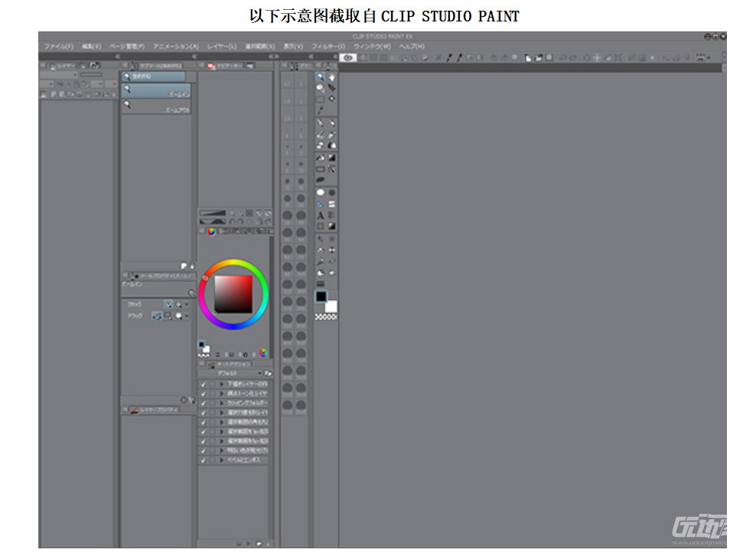
Task: Collapse Layer panel dock with « arrow
Action: click(116, 57)
